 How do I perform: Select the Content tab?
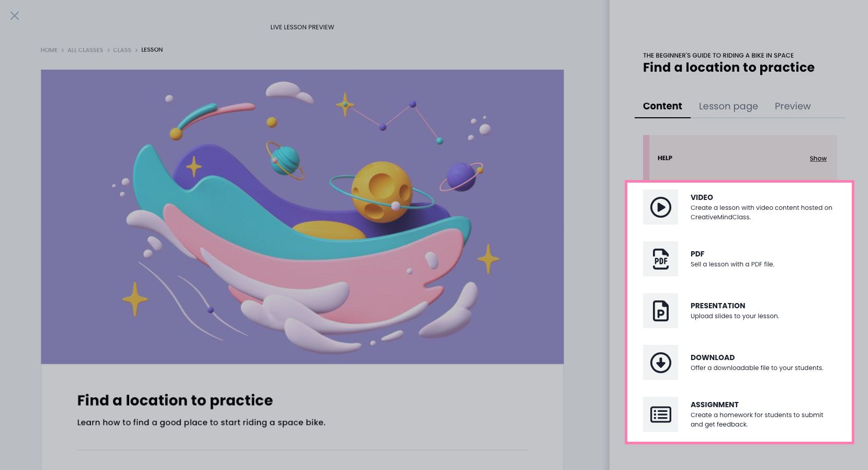point(662,106)
